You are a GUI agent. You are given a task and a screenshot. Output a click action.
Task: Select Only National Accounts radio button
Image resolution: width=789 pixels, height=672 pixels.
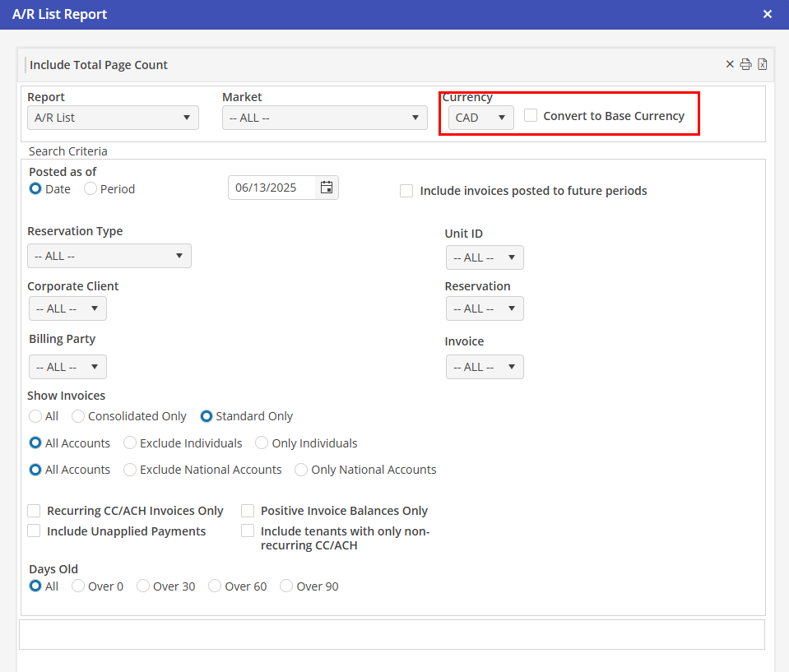pyautogui.click(x=301, y=470)
